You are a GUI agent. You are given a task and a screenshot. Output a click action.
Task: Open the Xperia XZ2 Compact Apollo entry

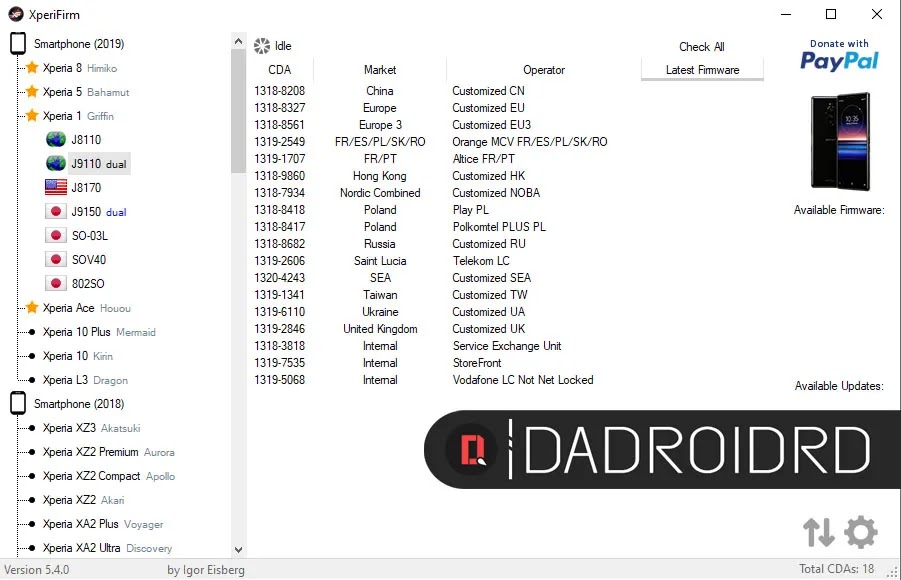109,476
